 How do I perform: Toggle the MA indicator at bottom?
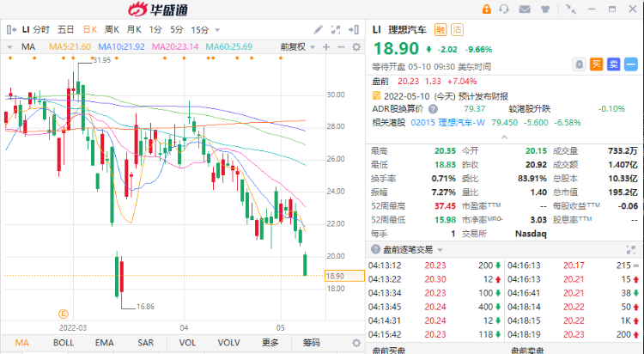coord(21,343)
